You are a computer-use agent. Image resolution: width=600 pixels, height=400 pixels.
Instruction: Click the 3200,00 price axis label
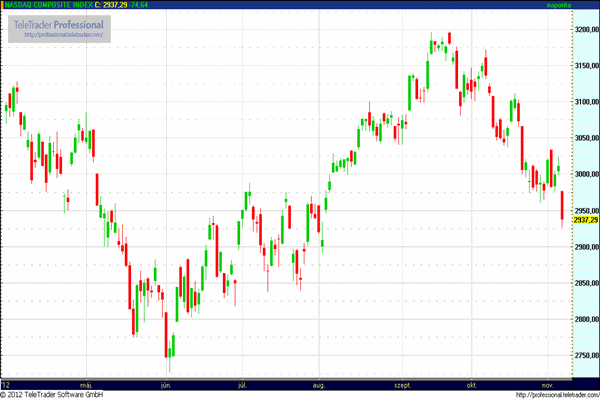pos(587,30)
